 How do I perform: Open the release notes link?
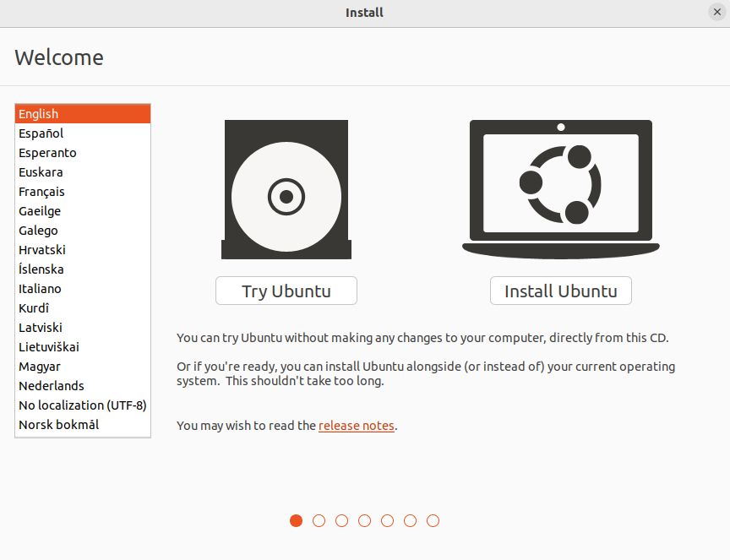356,426
